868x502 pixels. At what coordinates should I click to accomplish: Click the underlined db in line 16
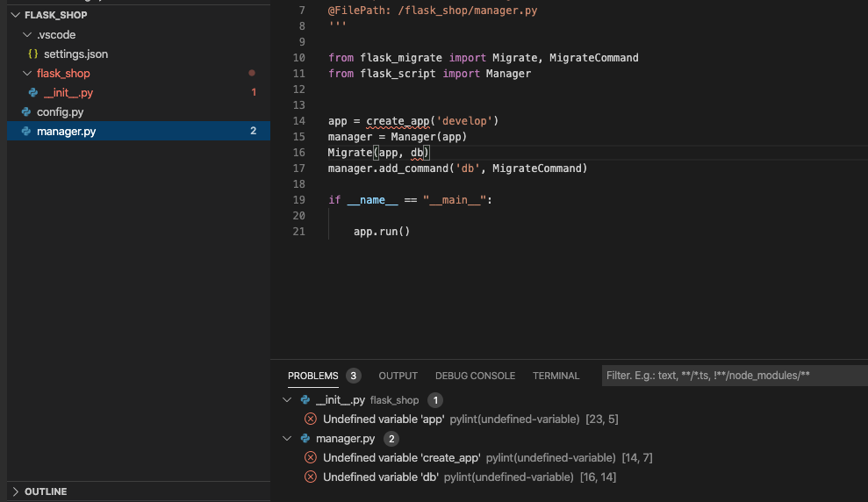417,152
